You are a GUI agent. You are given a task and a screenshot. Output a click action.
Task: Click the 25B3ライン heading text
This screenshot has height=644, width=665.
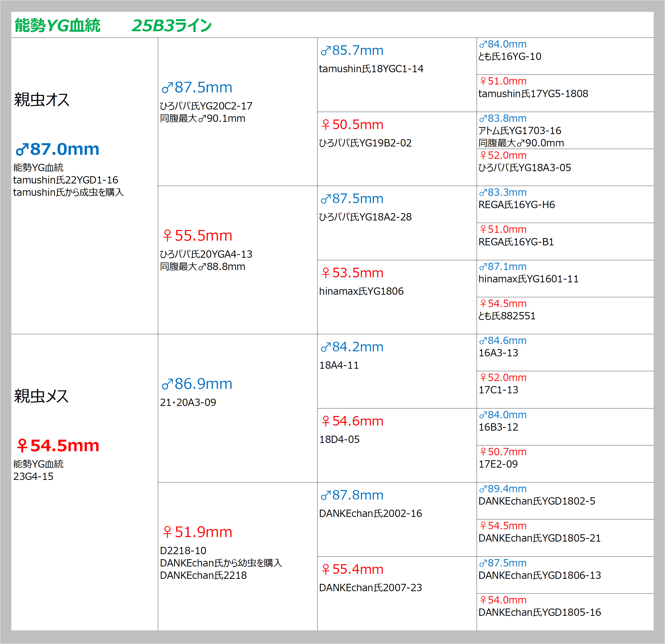pos(172,25)
